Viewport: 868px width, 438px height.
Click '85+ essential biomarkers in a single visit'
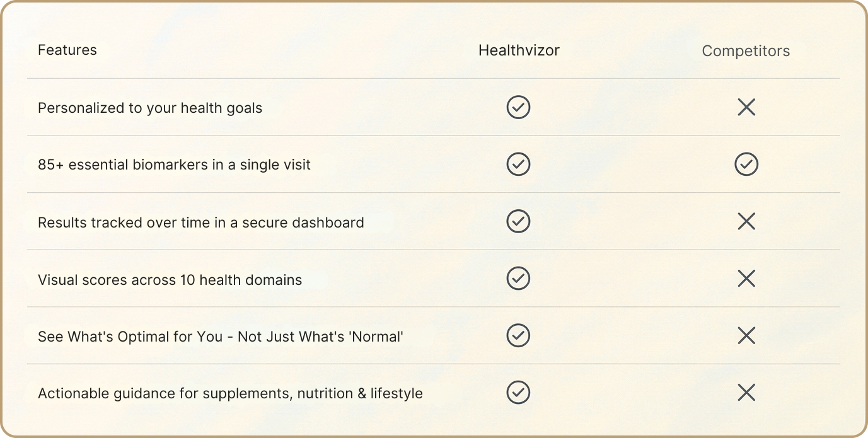(175, 165)
